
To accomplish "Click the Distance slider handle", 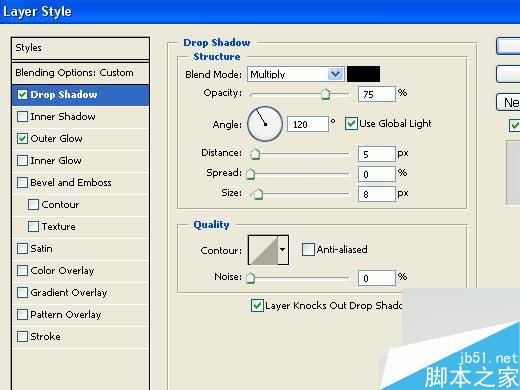I will 255,154.
